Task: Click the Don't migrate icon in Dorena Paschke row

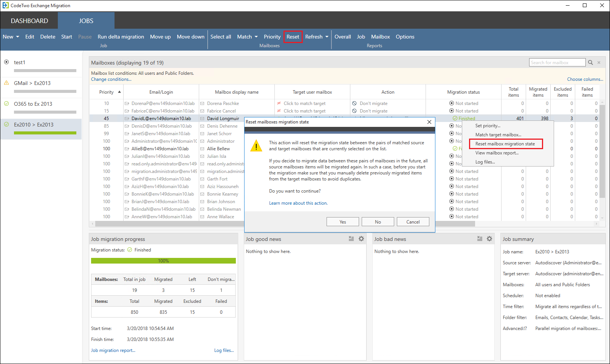Action: [x=354, y=103]
